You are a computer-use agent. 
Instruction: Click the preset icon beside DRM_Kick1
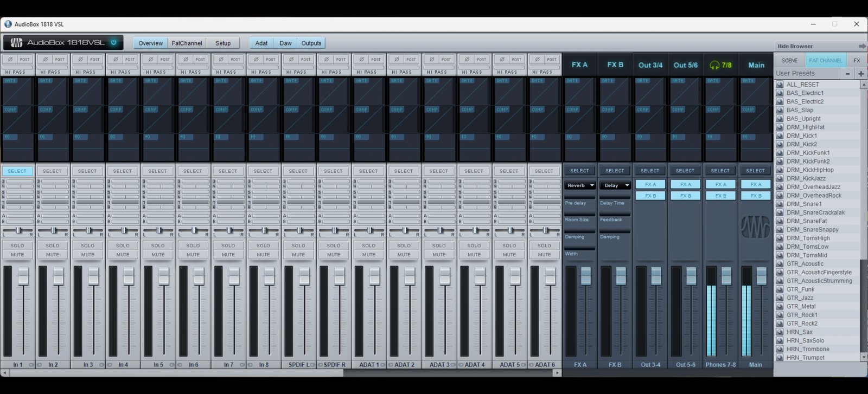pyautogui.click(x=780, y=135)
